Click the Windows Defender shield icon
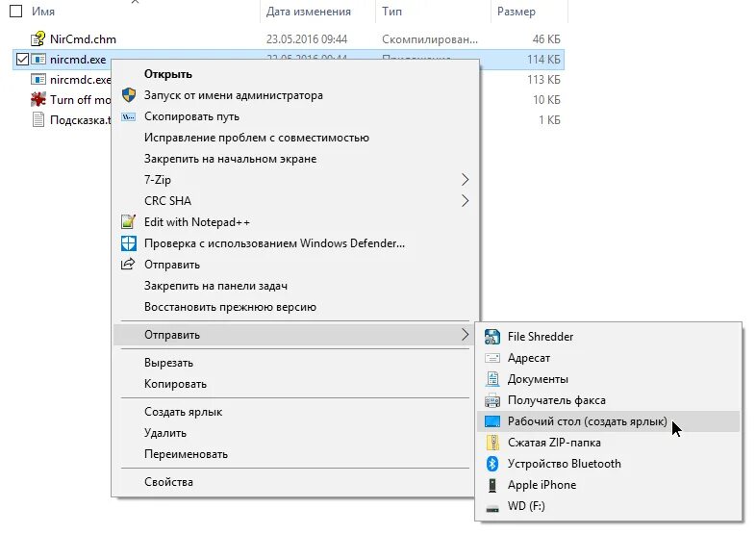Image resolution: width=756 pixels, height=534 pixels. tap(128, 243)
